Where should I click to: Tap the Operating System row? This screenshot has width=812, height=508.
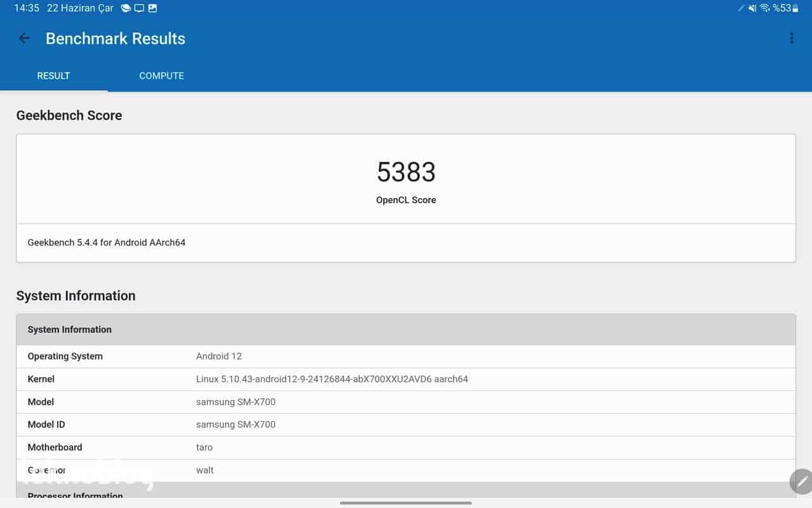pos(406,356)
